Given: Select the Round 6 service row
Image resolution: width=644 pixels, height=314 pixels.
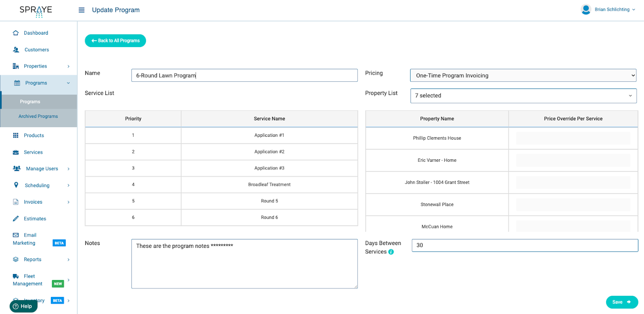Looking at the screenshot, I should point(222,218).
